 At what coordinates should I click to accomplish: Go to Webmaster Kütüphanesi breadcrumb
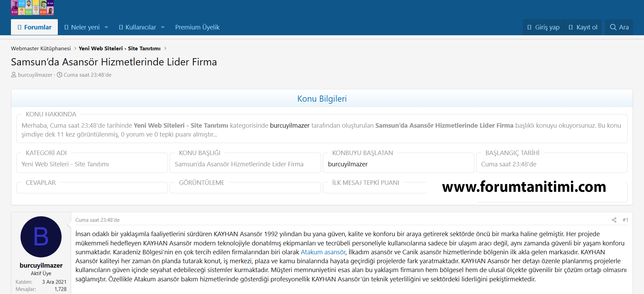tap(41, 49)
